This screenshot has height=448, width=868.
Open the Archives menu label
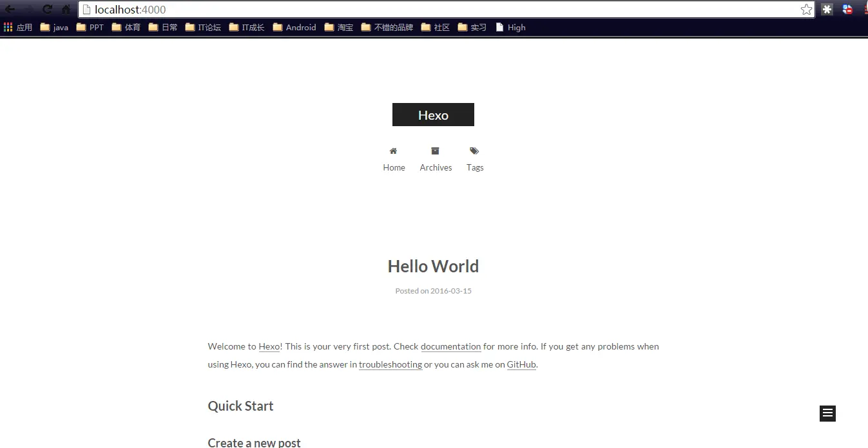click(x=436, y=167)
